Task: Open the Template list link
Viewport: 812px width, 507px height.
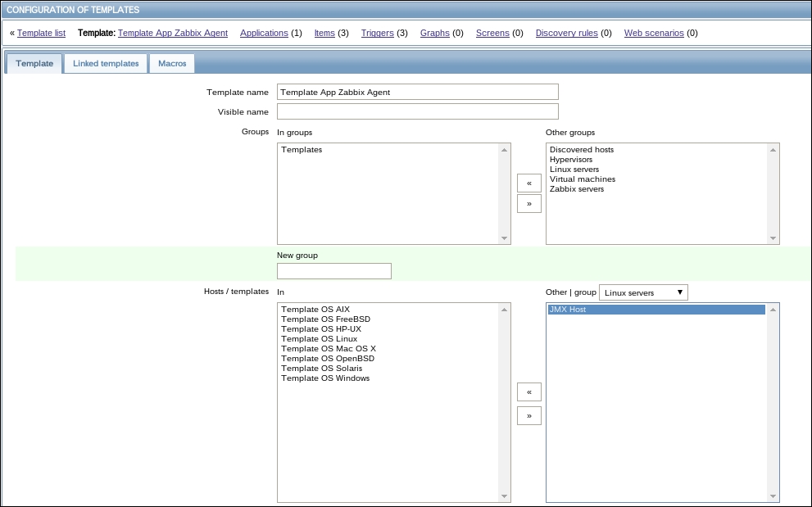Action: coord(41,34)
